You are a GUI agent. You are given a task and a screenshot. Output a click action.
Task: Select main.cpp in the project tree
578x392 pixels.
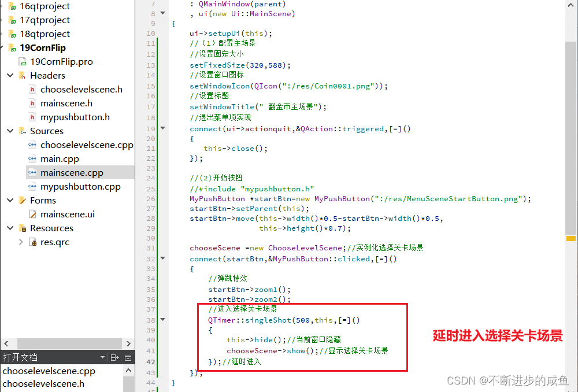(x=60, y=159)
